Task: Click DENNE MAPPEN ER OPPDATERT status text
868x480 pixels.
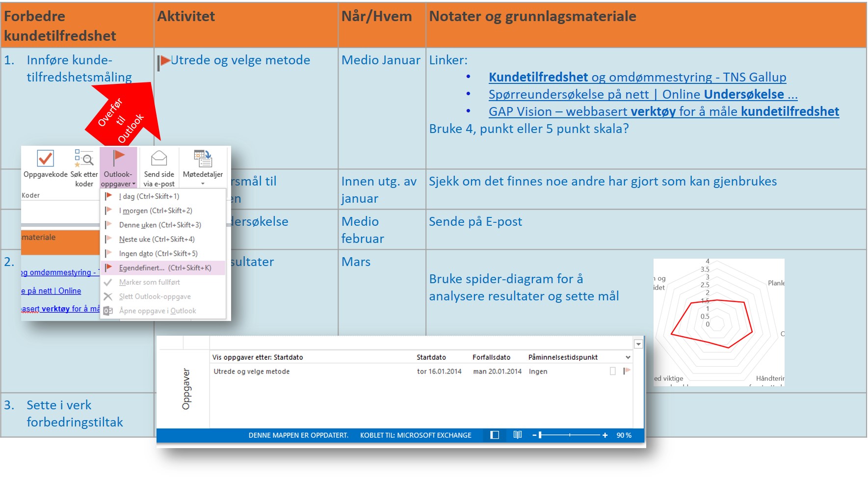Action: (298, 435)
